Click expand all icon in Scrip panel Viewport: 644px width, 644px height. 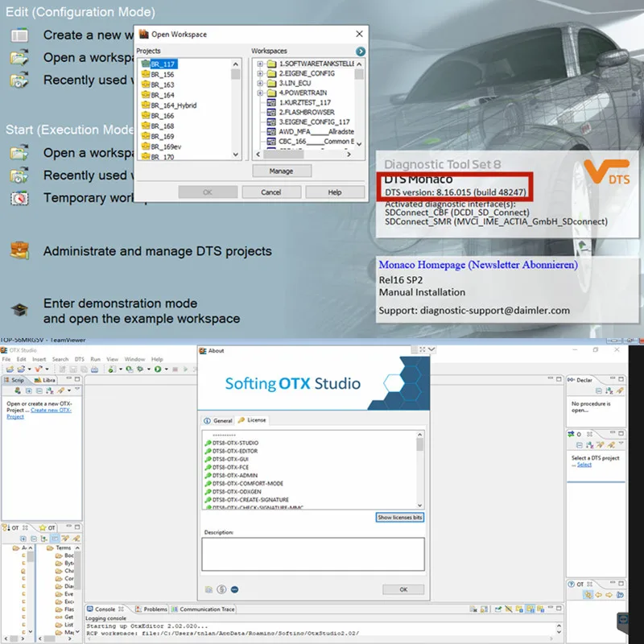coord(29,390)
